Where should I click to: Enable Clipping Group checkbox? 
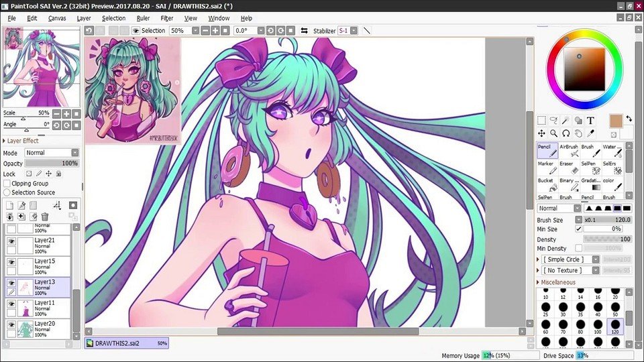tap(7, 184)
